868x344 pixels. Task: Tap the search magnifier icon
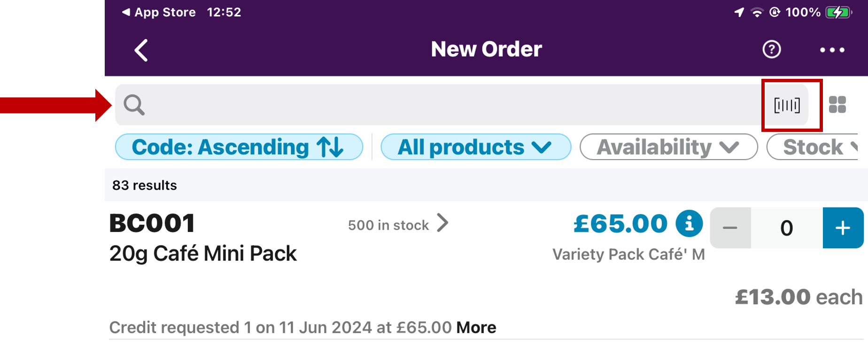(x=134, y=105)
